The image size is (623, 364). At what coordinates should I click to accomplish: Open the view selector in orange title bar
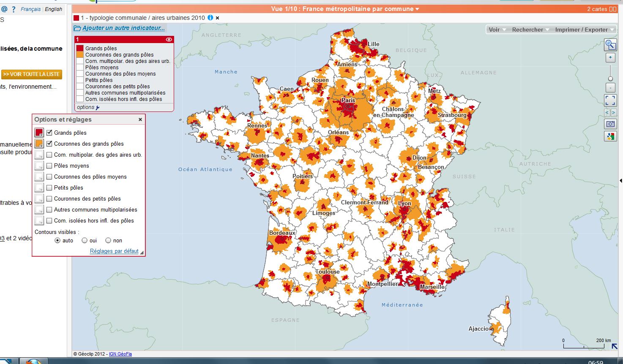[345, 9]
